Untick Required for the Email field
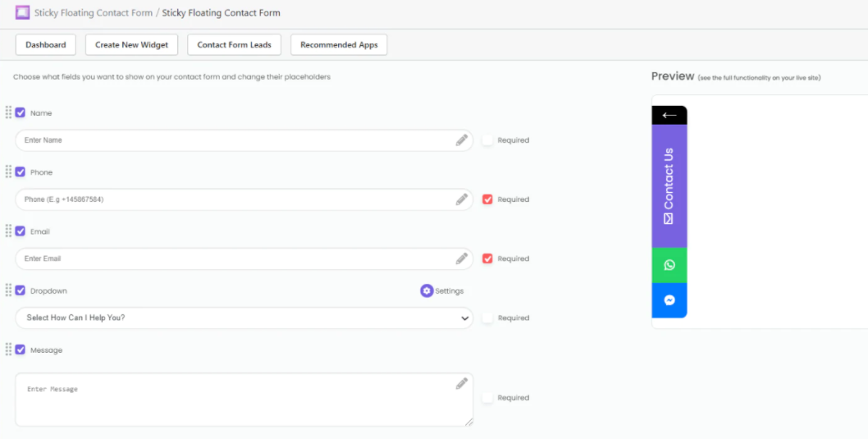 tap(487, 258)
